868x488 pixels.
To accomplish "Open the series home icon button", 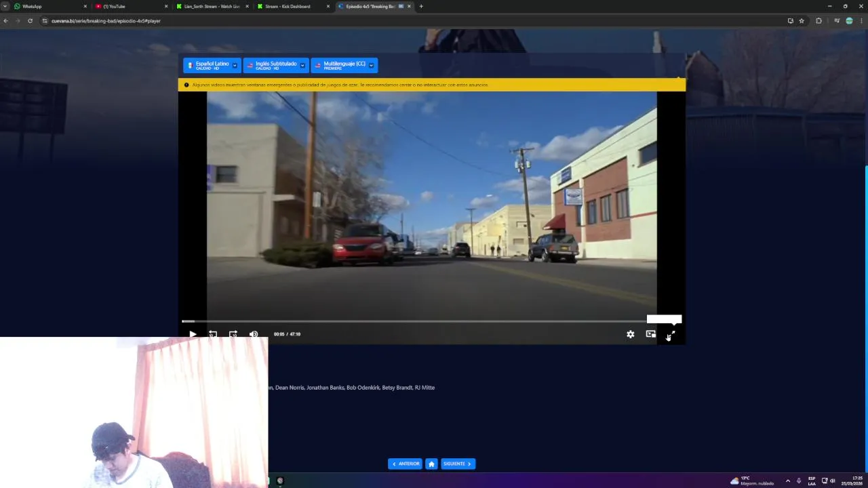I will point(431,464).
